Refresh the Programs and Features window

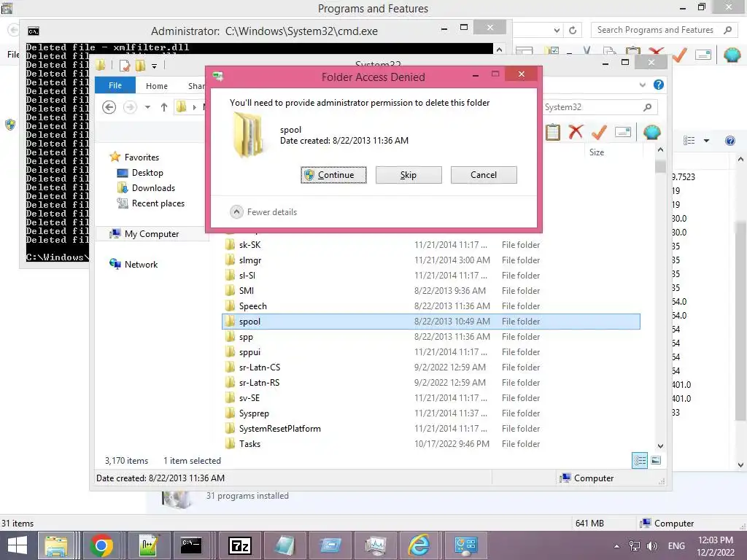coord(573,31)
